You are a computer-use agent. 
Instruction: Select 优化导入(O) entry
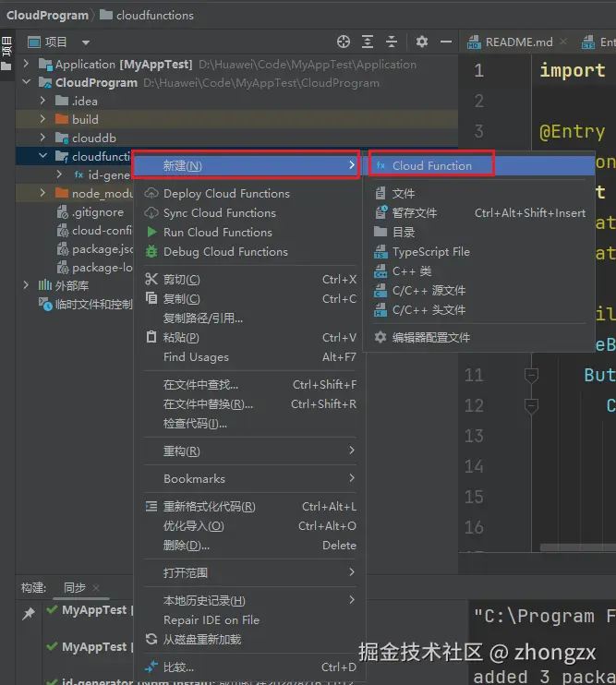250,526
